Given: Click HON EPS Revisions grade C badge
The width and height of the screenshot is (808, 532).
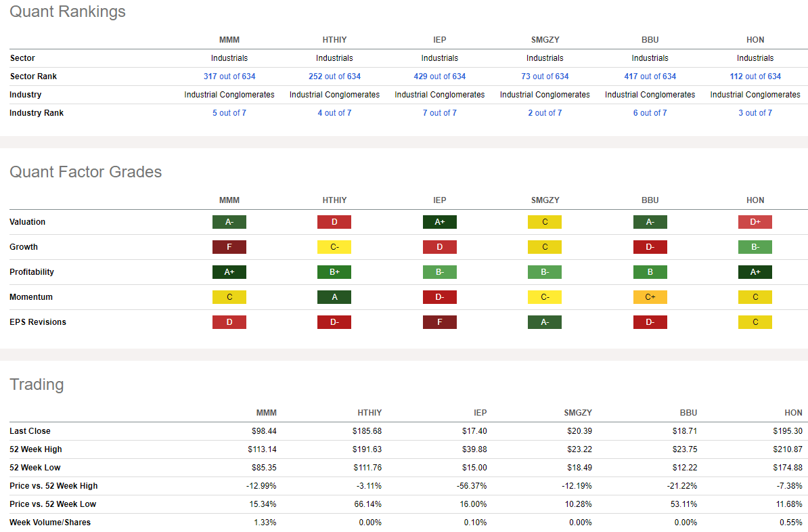Looking at the screenshot, I should tap(755, 322).
